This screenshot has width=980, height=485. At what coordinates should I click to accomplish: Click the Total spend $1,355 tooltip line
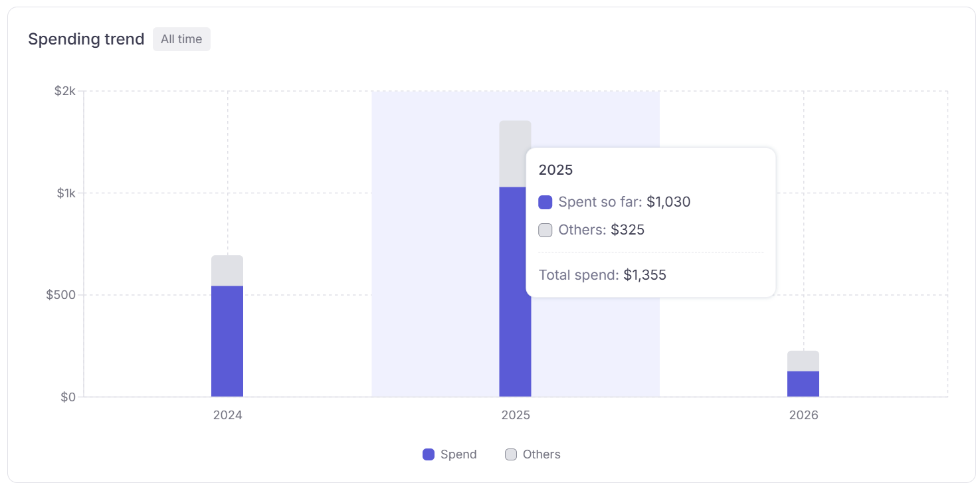(x=603, y=275)
